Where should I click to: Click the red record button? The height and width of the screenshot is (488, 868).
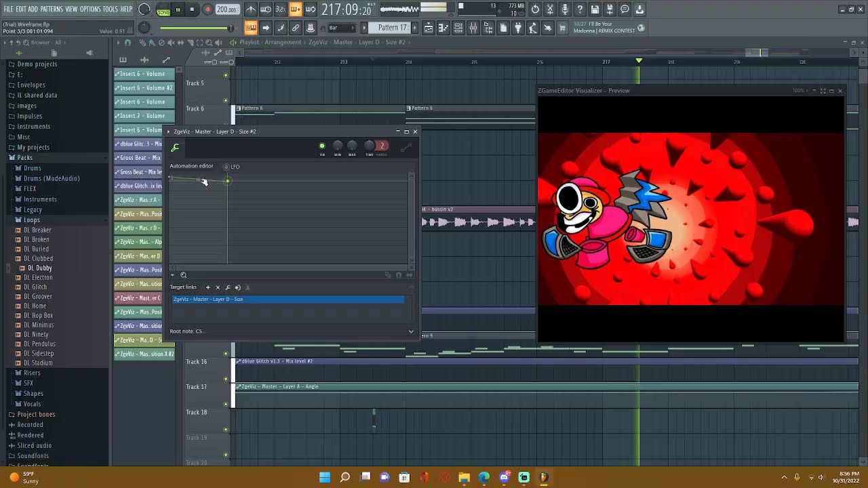coord(208,10)
